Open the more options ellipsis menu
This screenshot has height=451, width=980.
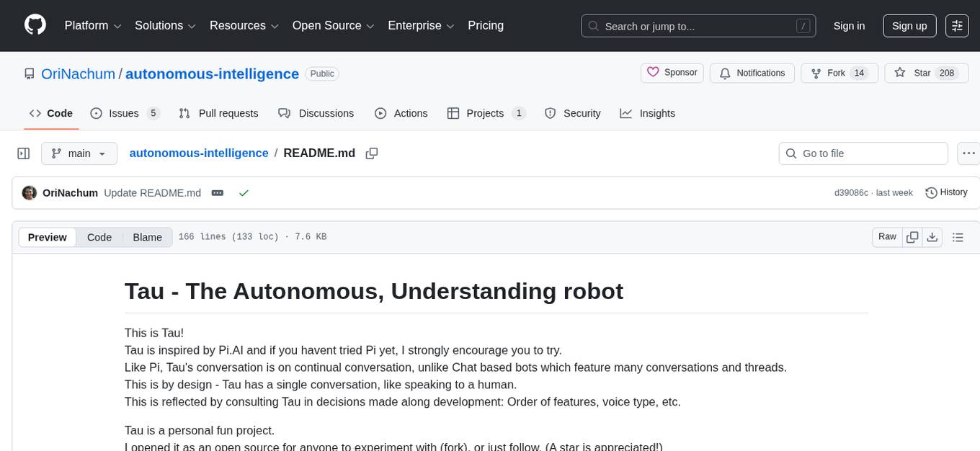pyautogui.click(x=968, y=153)
